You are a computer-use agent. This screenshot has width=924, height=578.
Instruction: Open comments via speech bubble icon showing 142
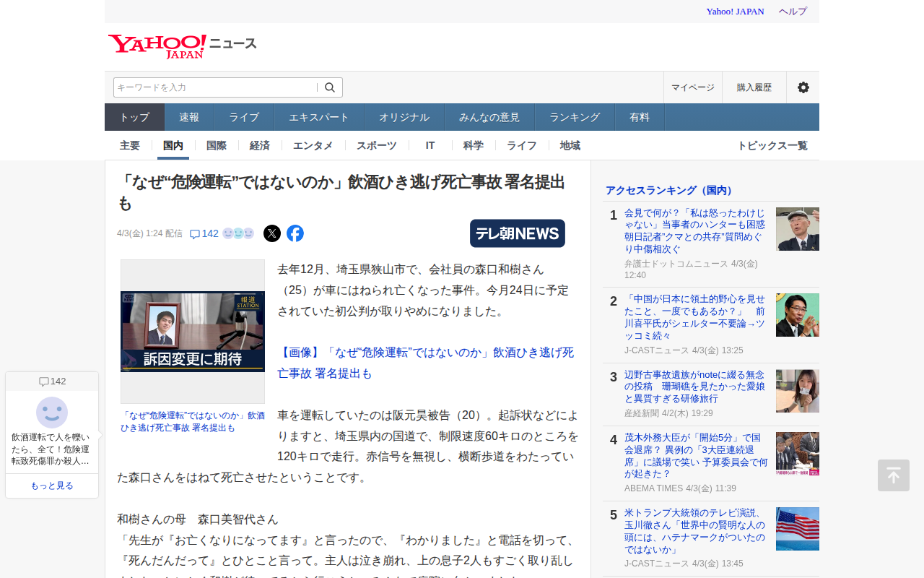204,233
